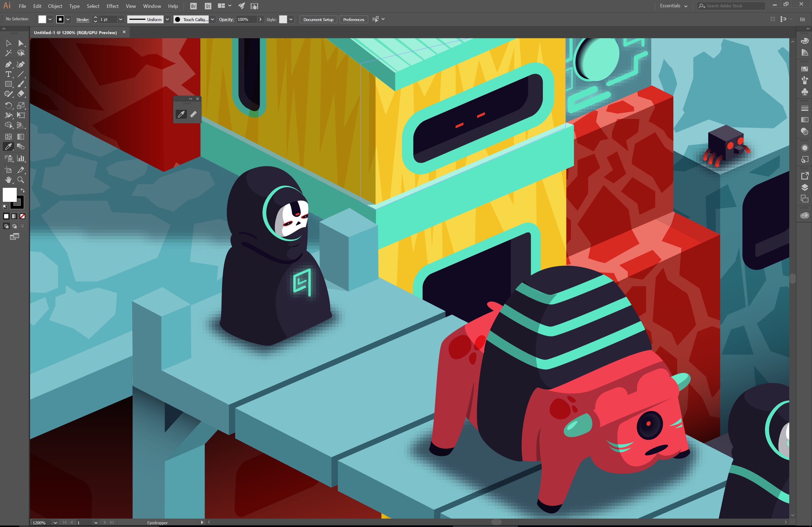Select the Measure tool in floating panel
The width and height of the screenshot is (812, 527).
click(x=193, y=114)
